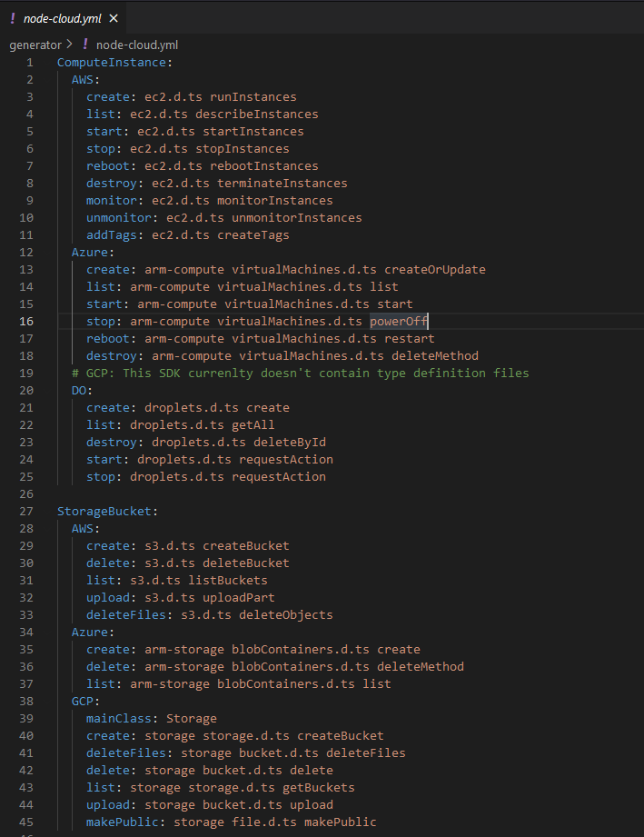Place cursor on powerOff method
Viewport: 644px width, 837px height.
(x=399, y=322)
